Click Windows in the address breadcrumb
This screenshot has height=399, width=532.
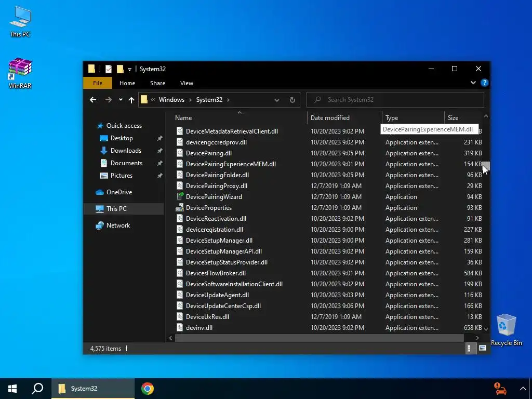(171, 100)
